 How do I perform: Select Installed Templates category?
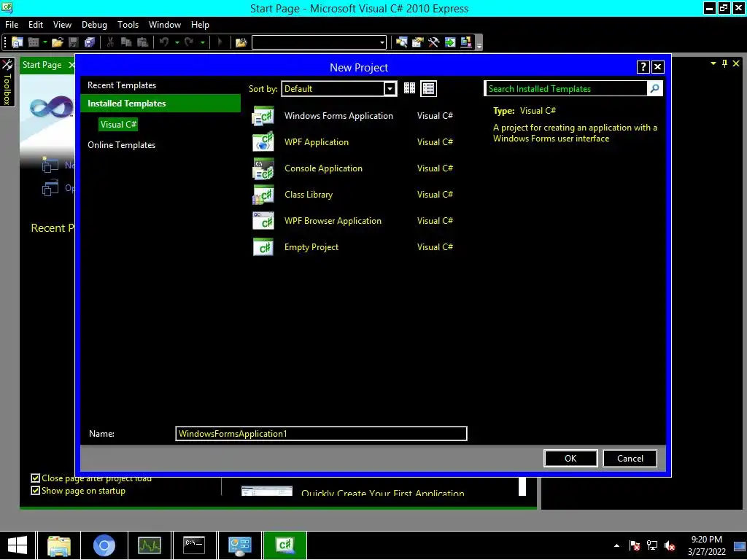pyautogui.click(x=160, y=104)
